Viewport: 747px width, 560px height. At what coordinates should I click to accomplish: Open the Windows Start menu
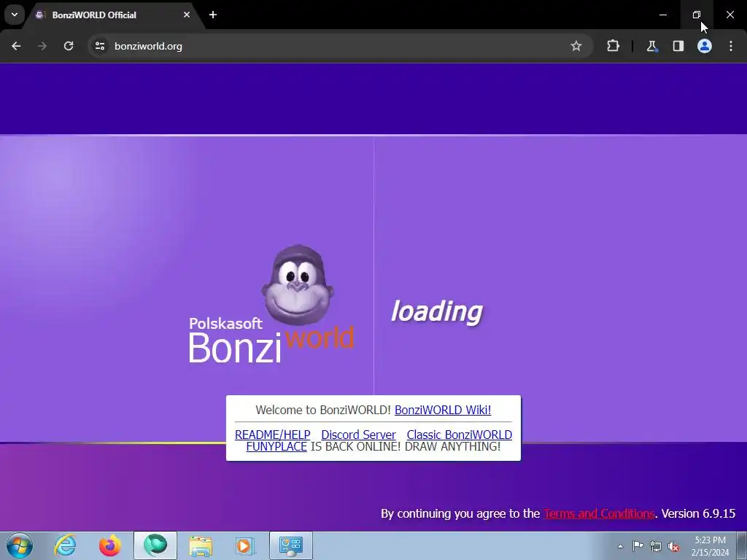20,545
